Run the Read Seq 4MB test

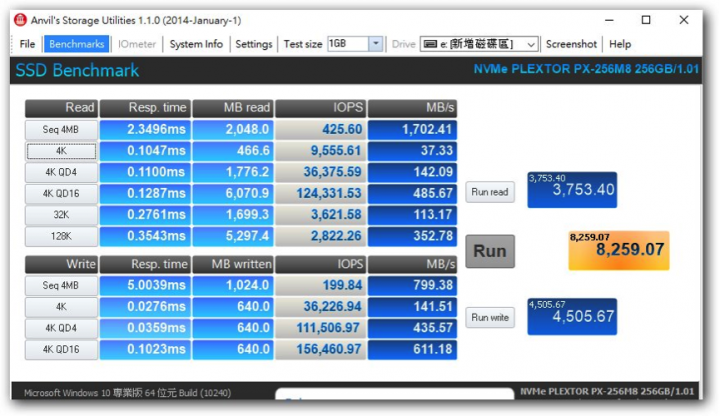click(61, 129)
